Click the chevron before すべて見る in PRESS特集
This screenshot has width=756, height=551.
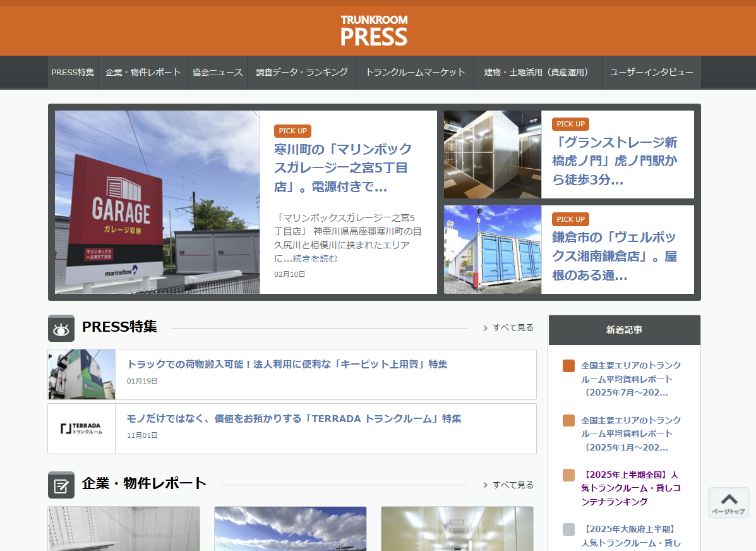click(486, 328)
